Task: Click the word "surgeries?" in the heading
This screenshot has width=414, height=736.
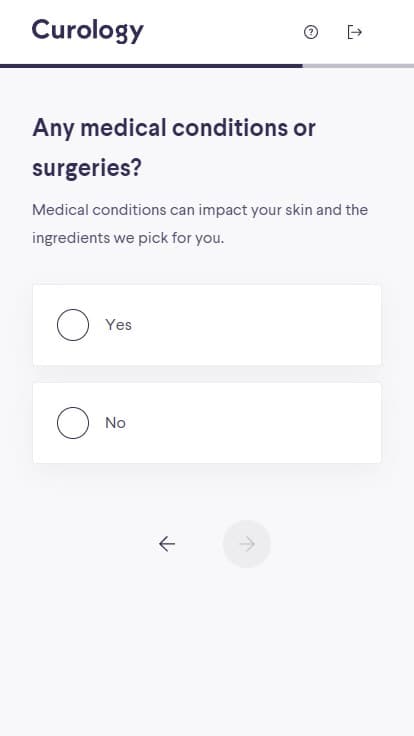Action: click(86, 169)
